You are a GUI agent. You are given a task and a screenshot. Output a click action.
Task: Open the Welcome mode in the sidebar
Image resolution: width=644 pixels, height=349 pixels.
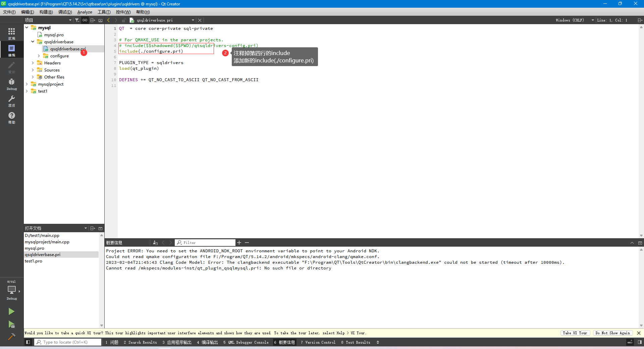[12, 32]
